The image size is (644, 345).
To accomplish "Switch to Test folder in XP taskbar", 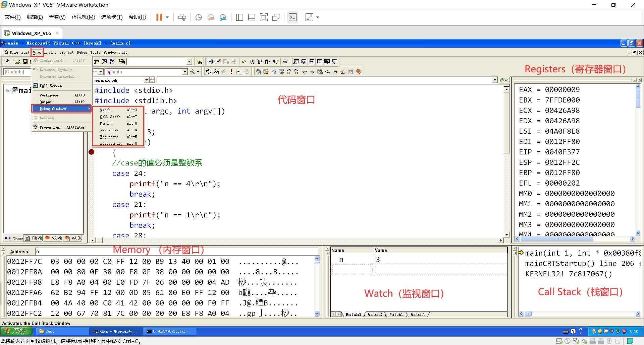I will pyautogui.click(x=62, y=331).
